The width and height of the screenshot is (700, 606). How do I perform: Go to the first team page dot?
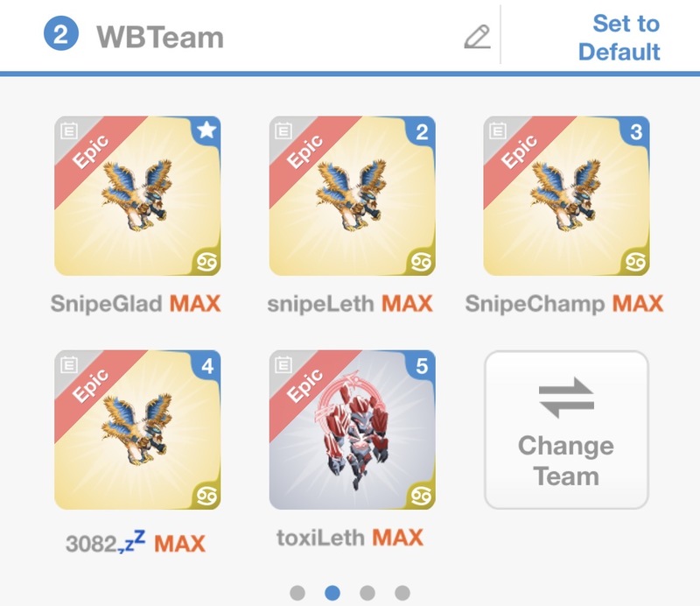point(297,593)
